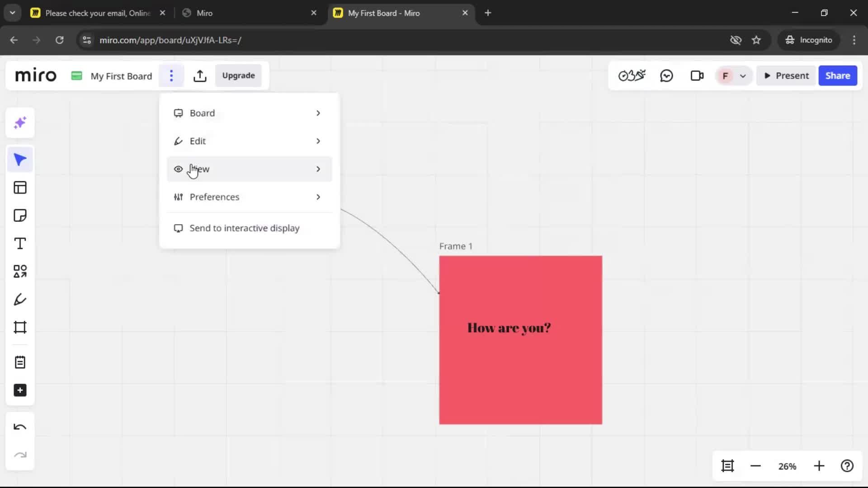This screenshot has width=868, height=488.
Task: Click the Share button
Action: [838, 76]
